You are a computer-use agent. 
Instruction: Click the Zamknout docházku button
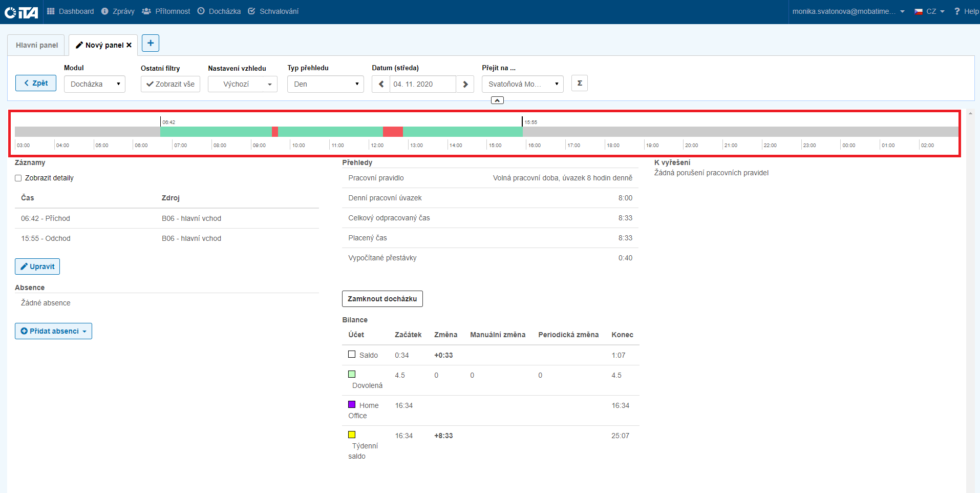382,299
